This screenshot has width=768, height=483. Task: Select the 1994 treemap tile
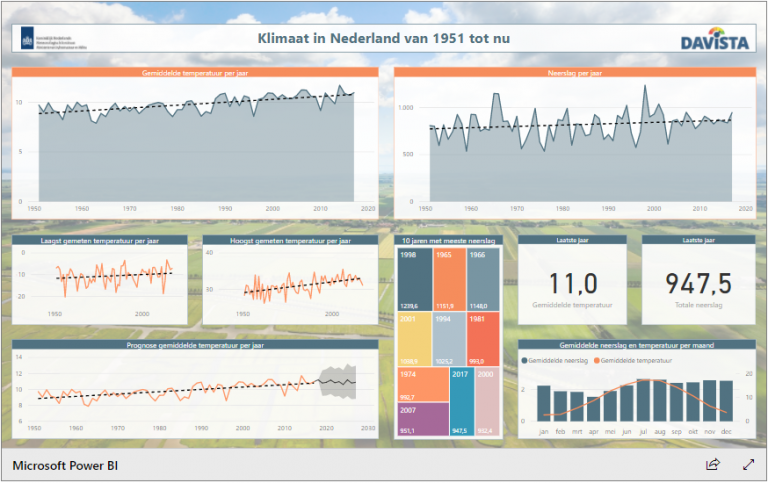[449, 339]
